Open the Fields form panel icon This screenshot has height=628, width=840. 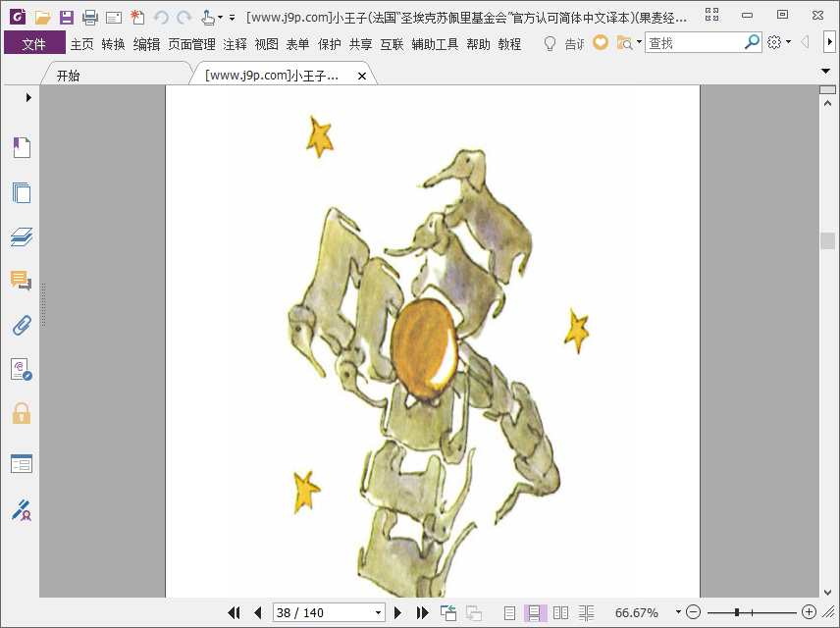pos(22,463)
